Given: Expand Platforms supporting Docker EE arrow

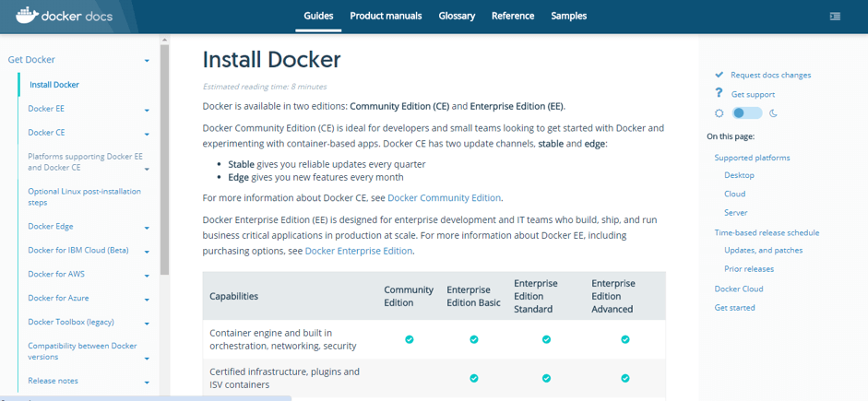Looking at the screenshot, I should coord(147,169).
